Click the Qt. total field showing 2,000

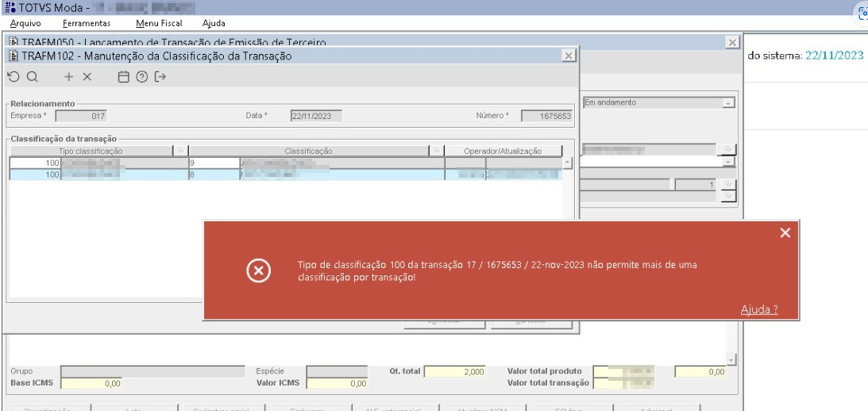click(x=455, y=372)
